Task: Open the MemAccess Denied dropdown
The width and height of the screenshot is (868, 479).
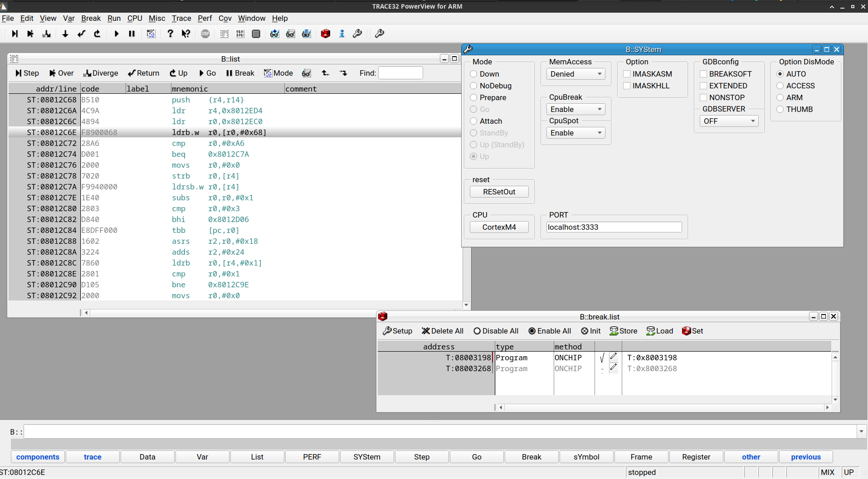Action: tap(576, 74)
